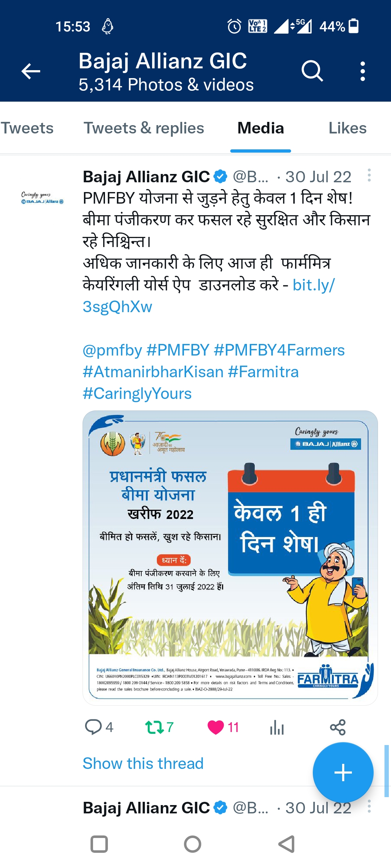This screenshot has width=391, height=868.
Task: Open the PMFBY poster image
Action: 230,558
